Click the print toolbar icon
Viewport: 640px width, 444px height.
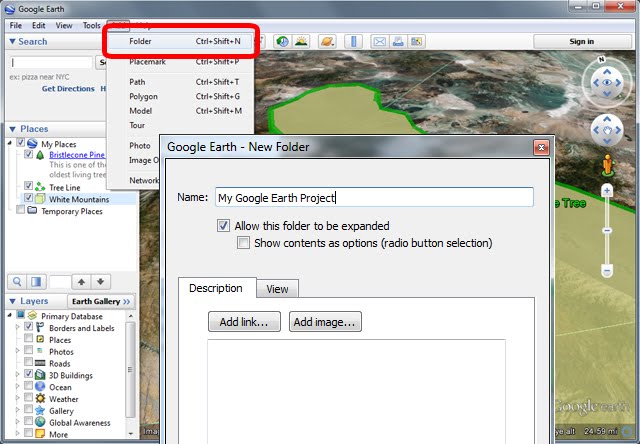pyautogui.click(x=398, y=41)
